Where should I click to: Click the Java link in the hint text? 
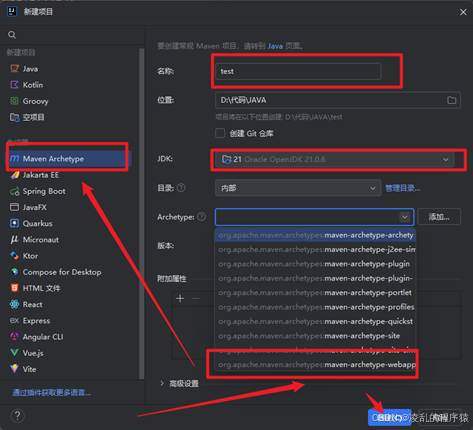(x=275, y=46)
